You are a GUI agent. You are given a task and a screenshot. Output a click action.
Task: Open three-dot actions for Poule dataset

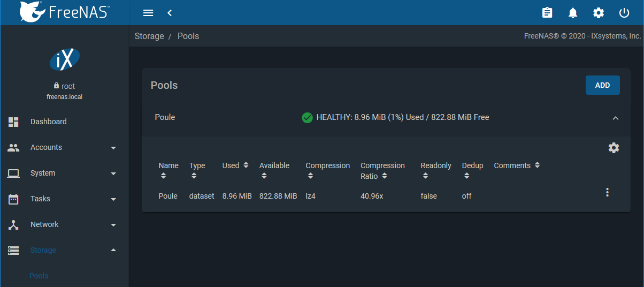click(x=607, y=192)
